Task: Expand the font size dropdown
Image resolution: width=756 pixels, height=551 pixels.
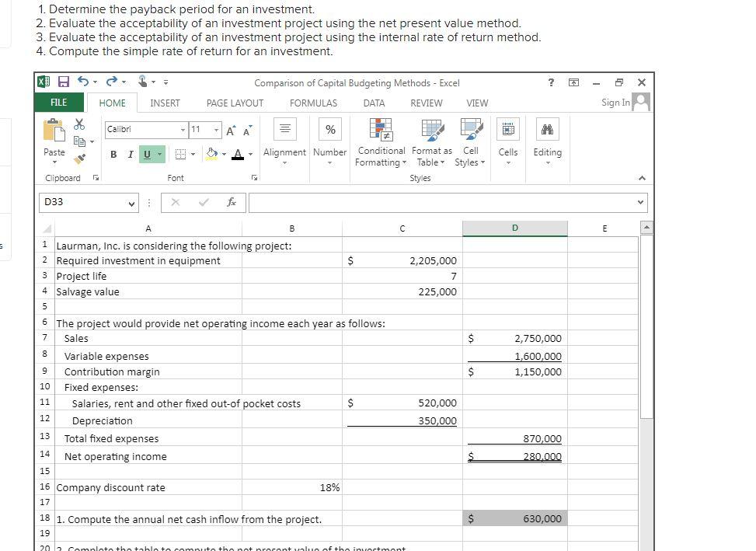Action: tap(217, 130)
